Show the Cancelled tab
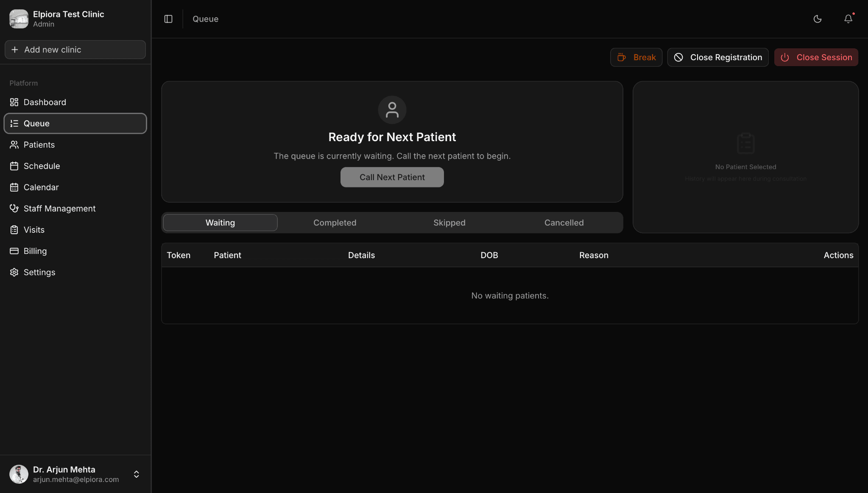This screenshot has width=868, height=493. 564,223
